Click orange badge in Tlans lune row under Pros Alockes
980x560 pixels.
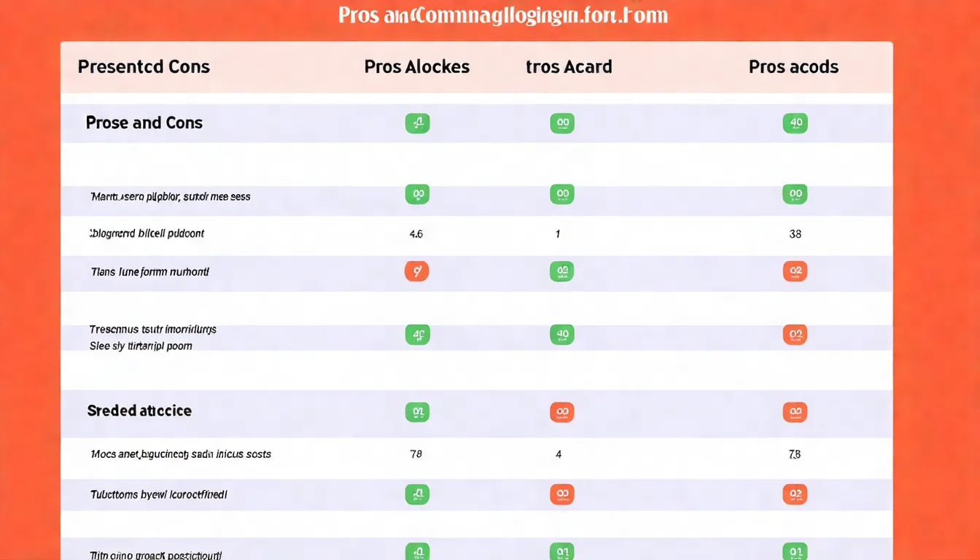tap(417, 271)
